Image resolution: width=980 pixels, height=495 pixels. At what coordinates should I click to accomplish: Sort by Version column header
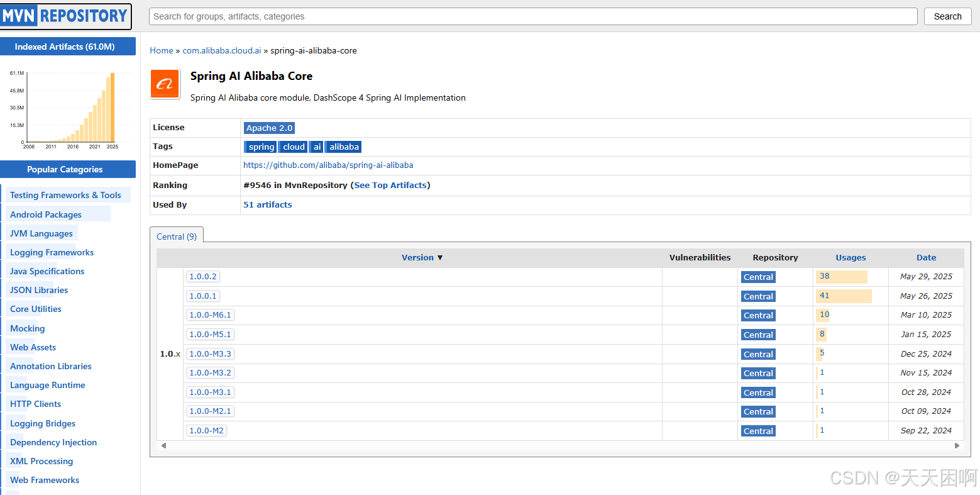point(422,258)
